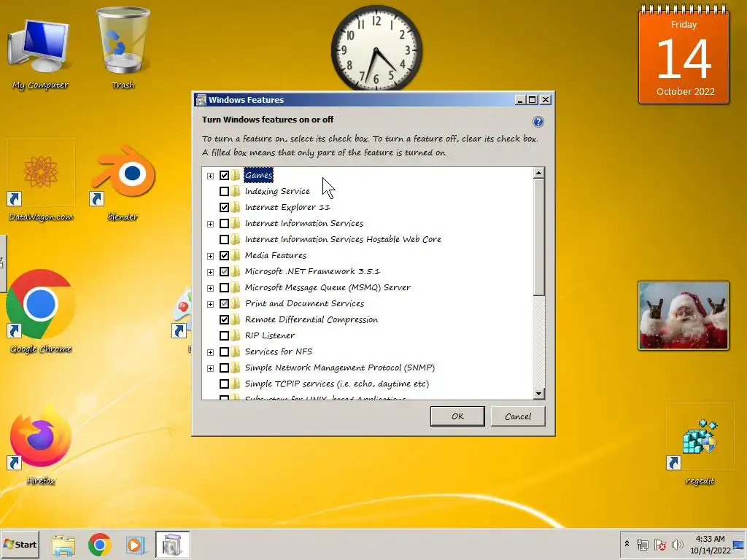Image resolution: width=747 pixels, height=560 pixels.
Task: Click the RIP Listener folder icon
Action: tap(236, 335)
